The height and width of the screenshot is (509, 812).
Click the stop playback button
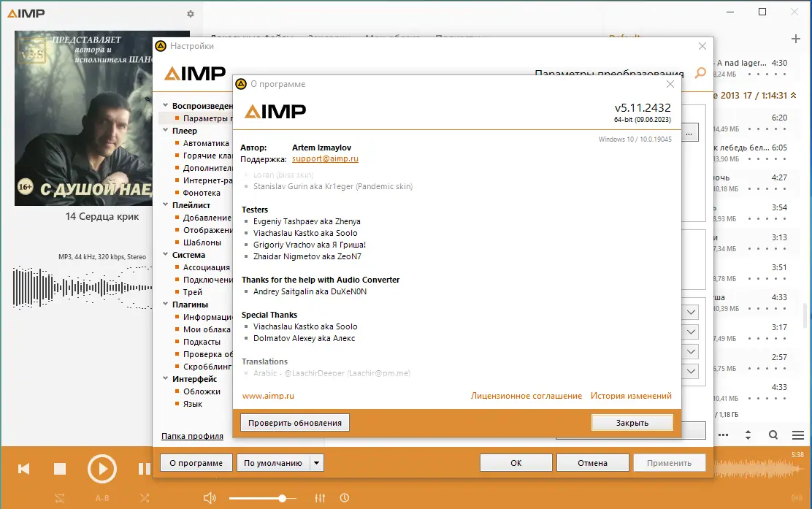[60, 469]
